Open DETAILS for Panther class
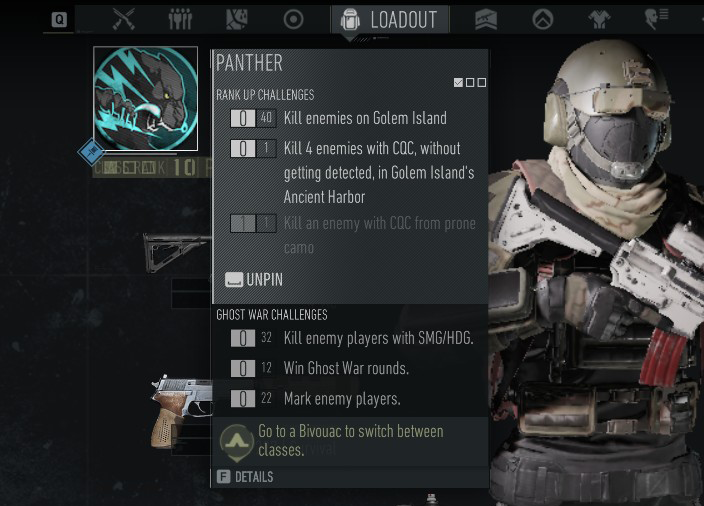Viewport: 704px width, 506px height. 245,477
